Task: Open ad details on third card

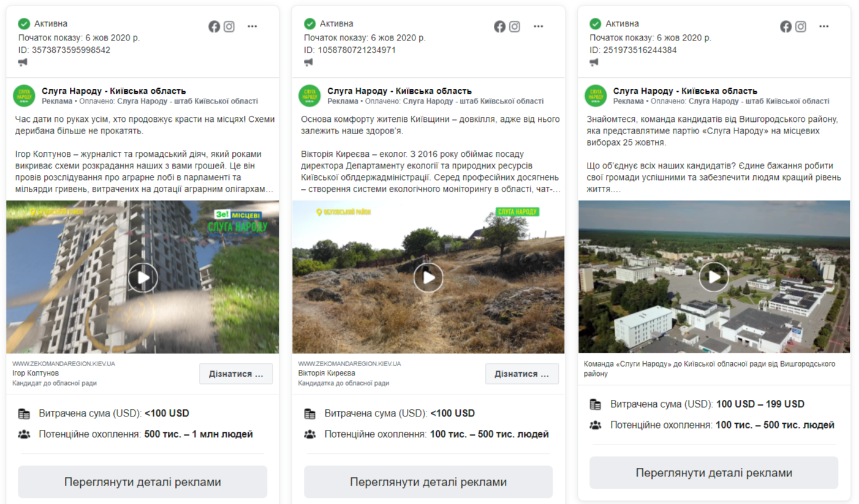Action: coord(714,473)
